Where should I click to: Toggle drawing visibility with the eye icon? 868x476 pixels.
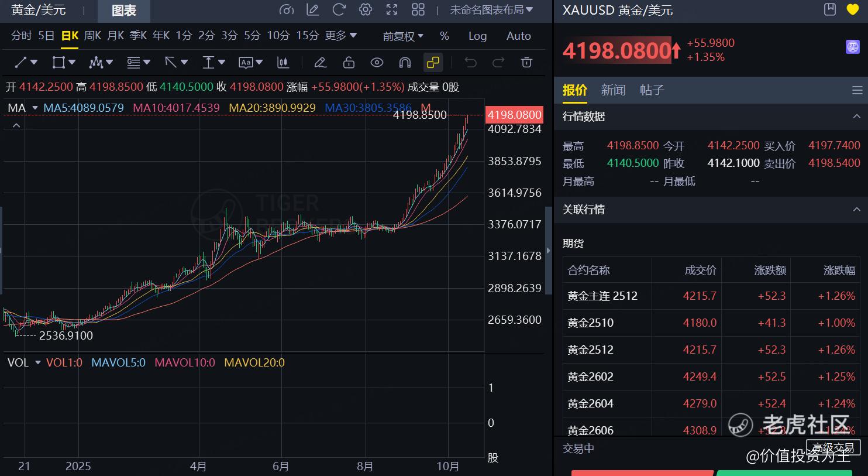[x=377, y=62]
